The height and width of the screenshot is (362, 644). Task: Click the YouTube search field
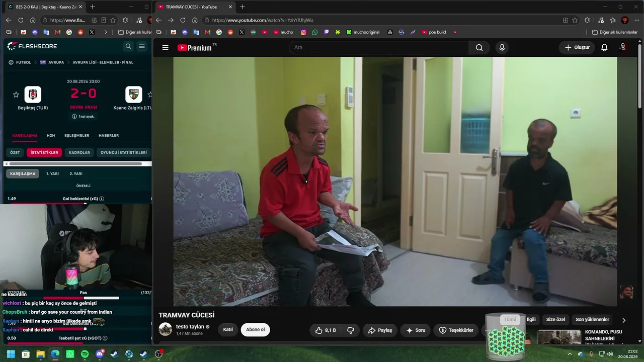[x=378, y=48]
